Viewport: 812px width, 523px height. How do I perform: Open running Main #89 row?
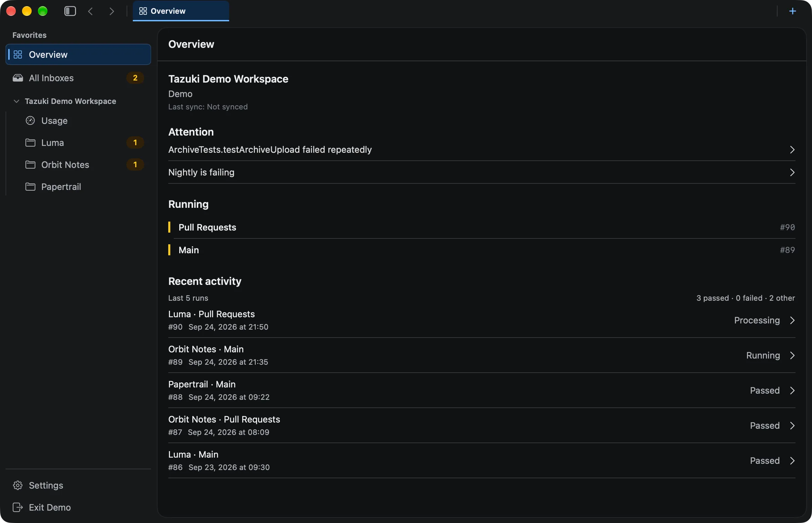[482, 250]
